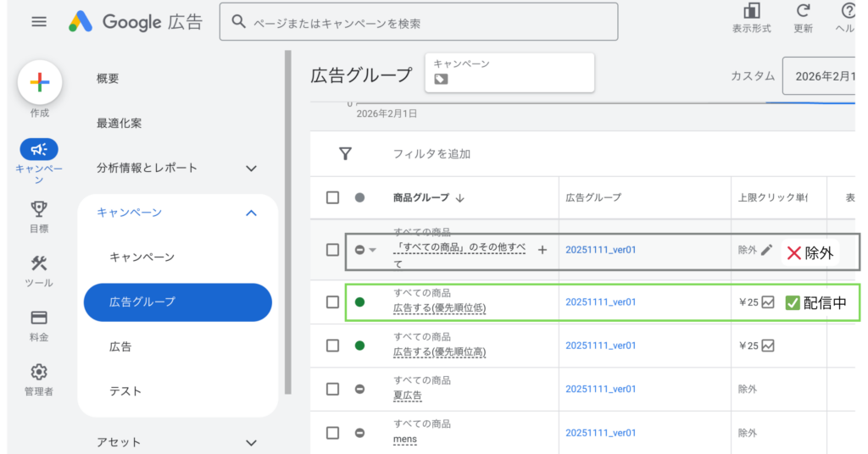Open the 目標 trophy icon
The width and height of the screenshot is (868, 454).
click(39, 208)
